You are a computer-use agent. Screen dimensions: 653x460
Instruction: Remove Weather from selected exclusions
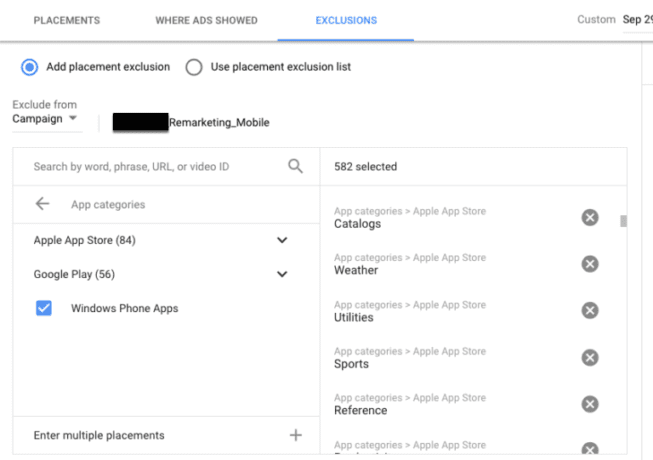pos(590,264)
